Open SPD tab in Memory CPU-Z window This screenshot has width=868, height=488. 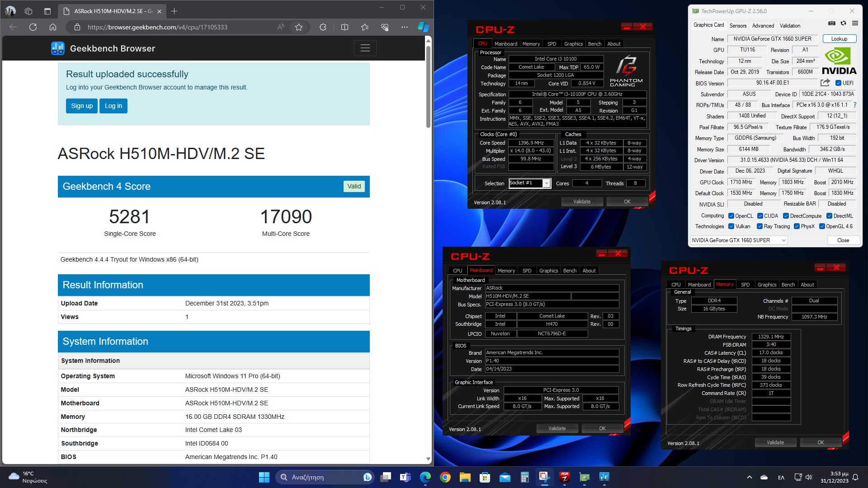point(745,285)
